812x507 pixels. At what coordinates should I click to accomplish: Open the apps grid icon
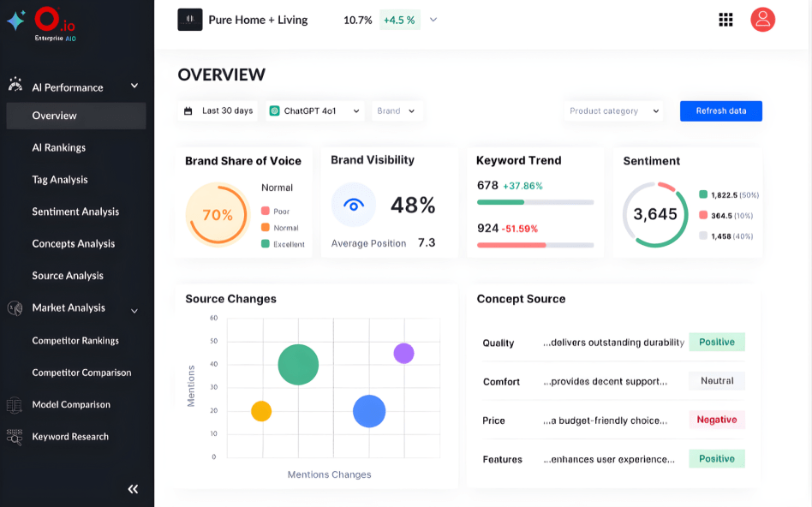725,20
